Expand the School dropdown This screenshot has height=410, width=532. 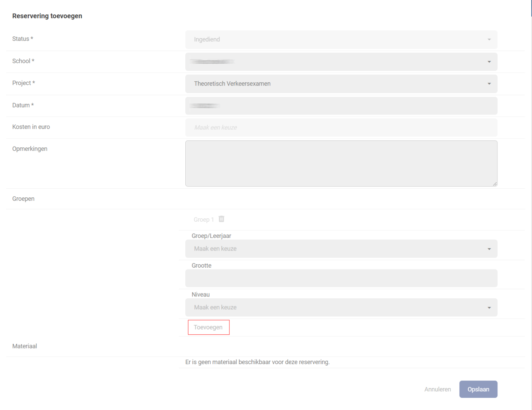pos(341,61)
